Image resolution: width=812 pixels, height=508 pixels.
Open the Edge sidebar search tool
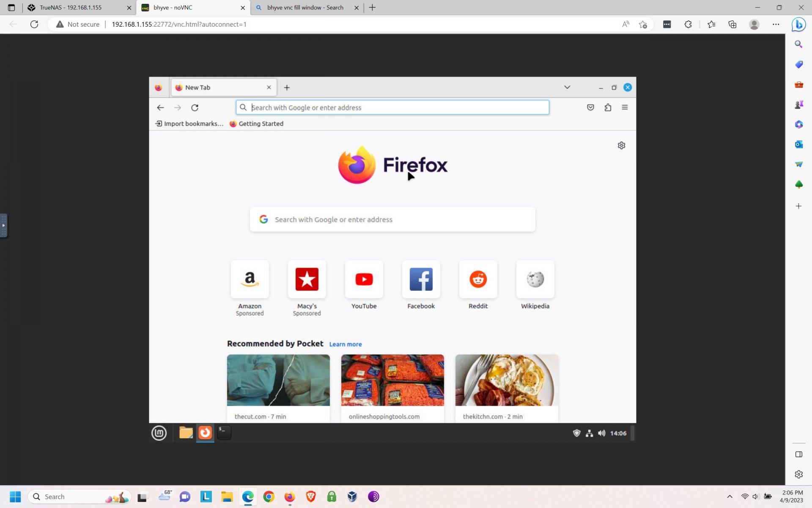[x=798, y=44]
